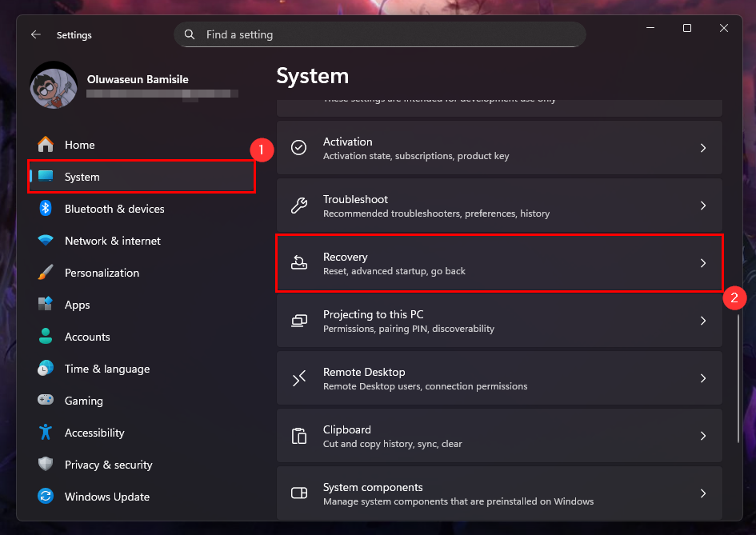
Task: Click the Clipboard icon in System list
Action: coord(299,436)
